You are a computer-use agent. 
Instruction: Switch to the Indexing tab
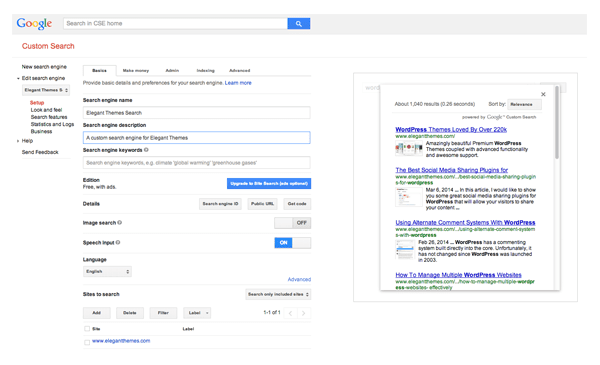pos(205,70)
